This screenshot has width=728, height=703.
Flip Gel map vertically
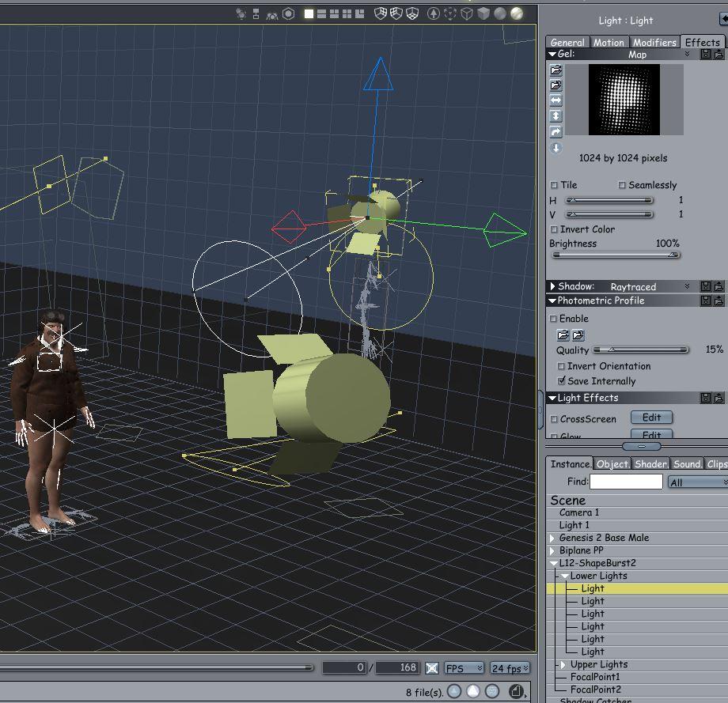point(555,116)
